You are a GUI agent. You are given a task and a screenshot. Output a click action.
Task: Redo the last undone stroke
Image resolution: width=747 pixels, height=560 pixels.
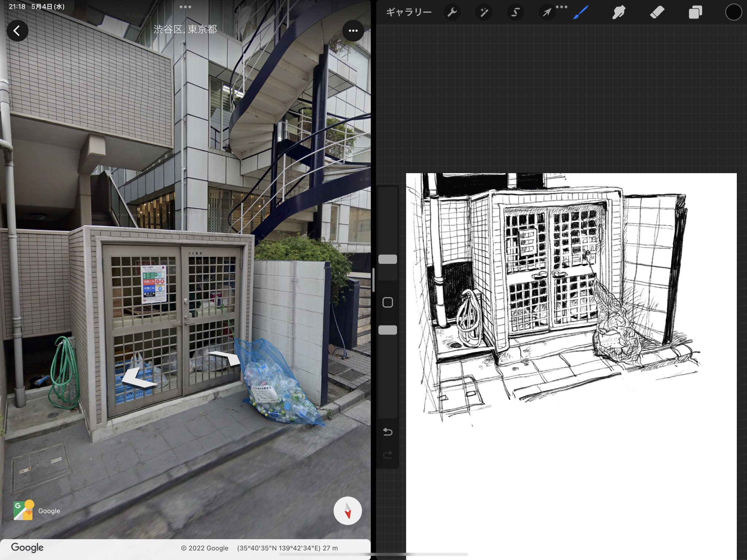click(388, 455)
